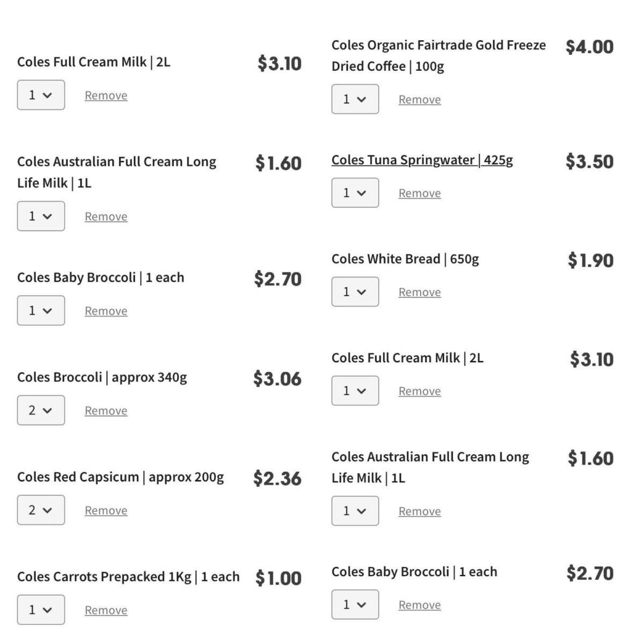Open quantity dropdown for Coles Broccoli 340g
Viewport: 644px width, 644px height.
click(x=41, y=410)
